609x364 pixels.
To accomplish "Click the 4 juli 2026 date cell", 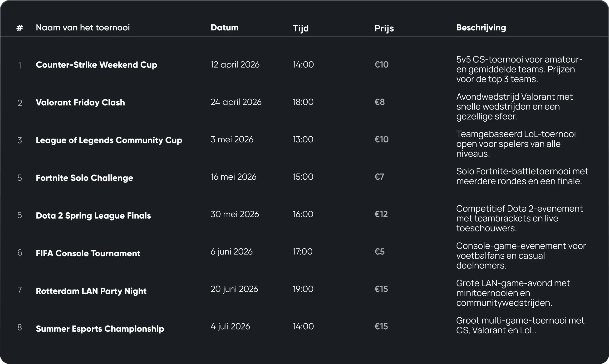I will point(230,326).
